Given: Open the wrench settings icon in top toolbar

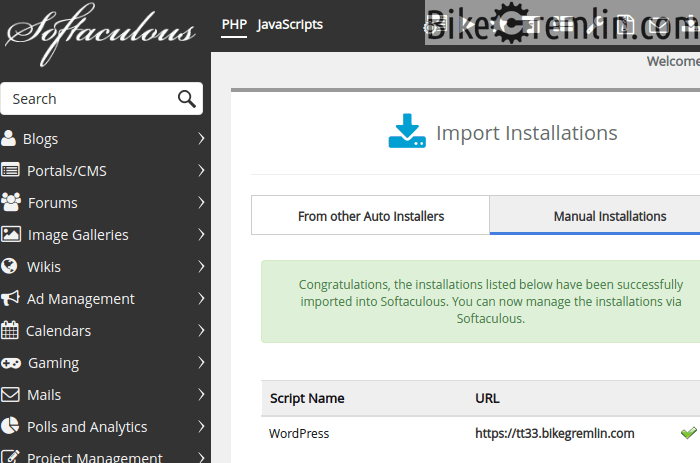Looking at the screenshot, I should pos(594,25).
